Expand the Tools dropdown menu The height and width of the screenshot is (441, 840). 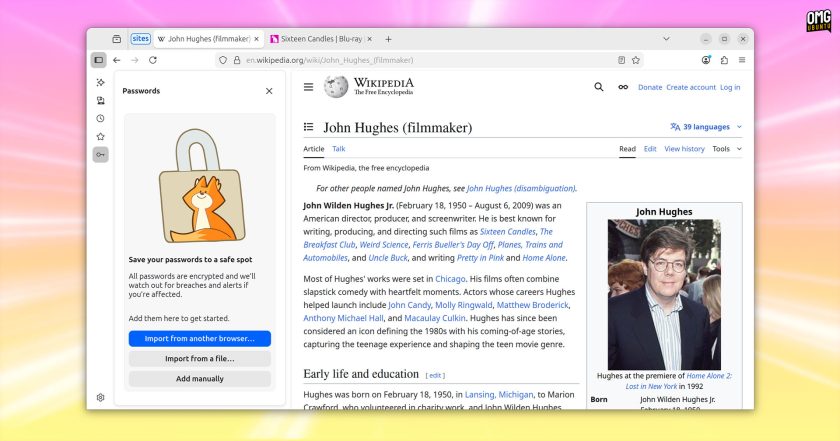727,149
